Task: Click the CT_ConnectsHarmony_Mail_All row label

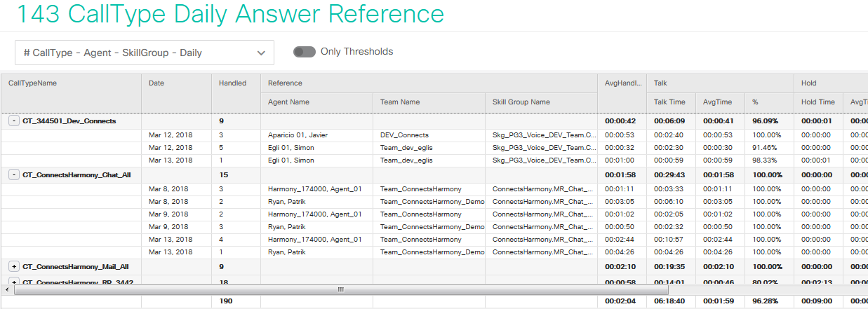Action: tap(76, 267)
